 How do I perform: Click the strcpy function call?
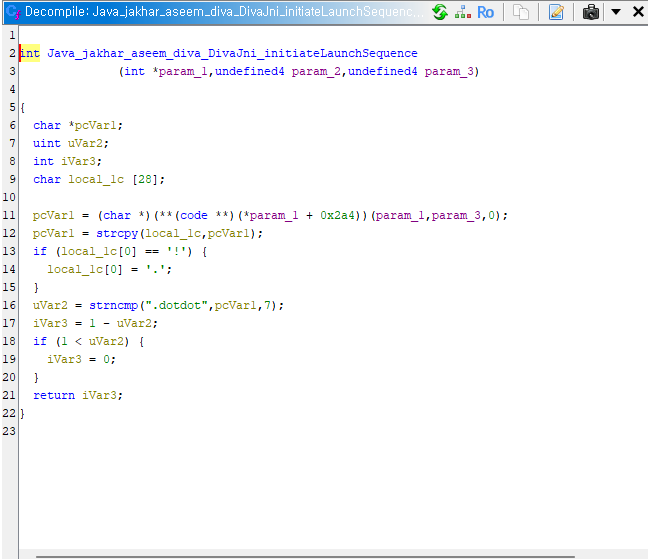pos(117,233)
